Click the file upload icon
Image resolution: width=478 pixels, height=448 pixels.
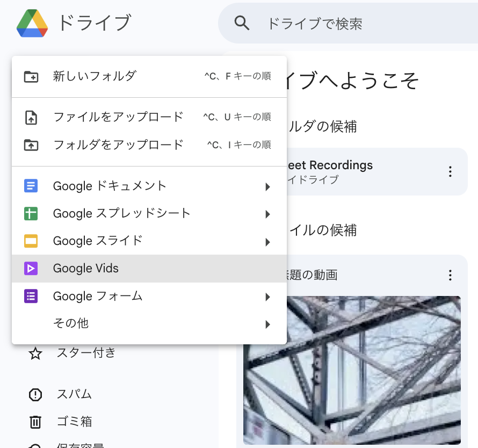31,117
